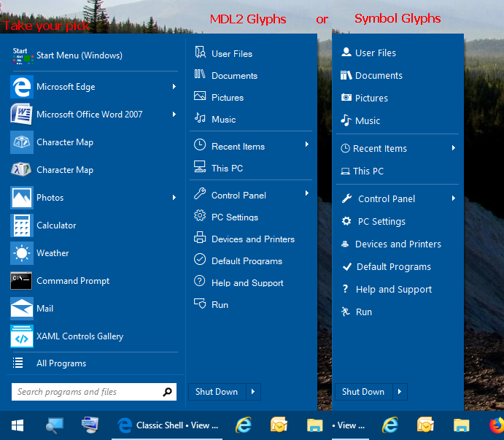Expand Control Panel arrow in MDL2 menu
This screenshot has height=440, width=504.
coord(307,193)
